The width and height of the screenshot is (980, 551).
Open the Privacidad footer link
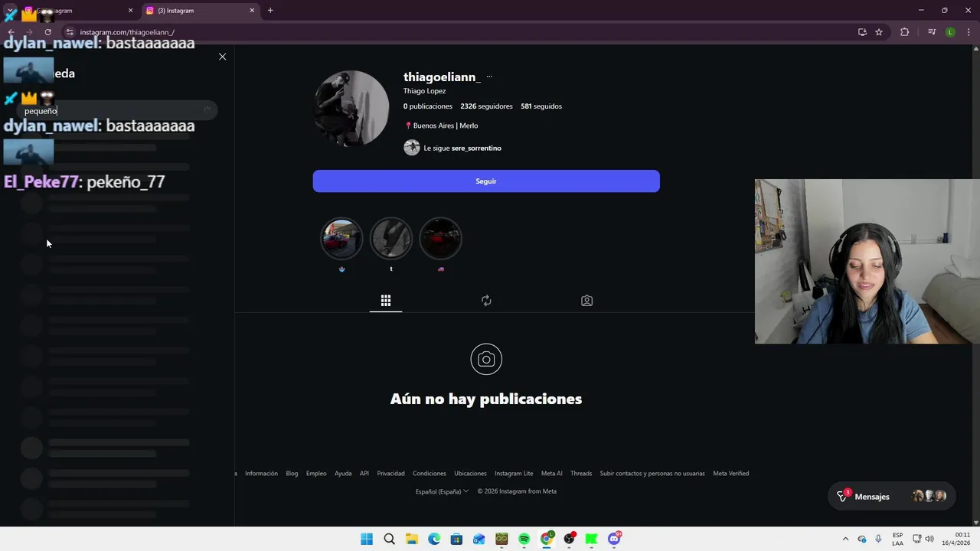[x=390, y=474]
